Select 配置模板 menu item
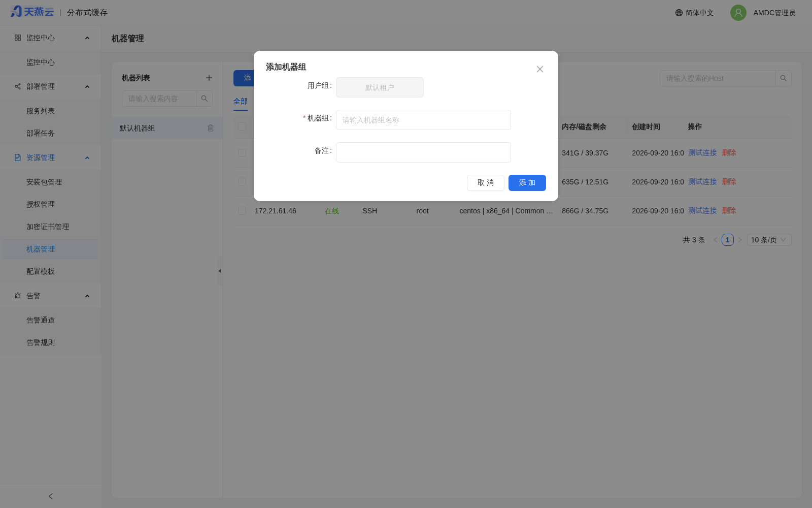The width and height of the screenshot is (812, 508). 51,272
